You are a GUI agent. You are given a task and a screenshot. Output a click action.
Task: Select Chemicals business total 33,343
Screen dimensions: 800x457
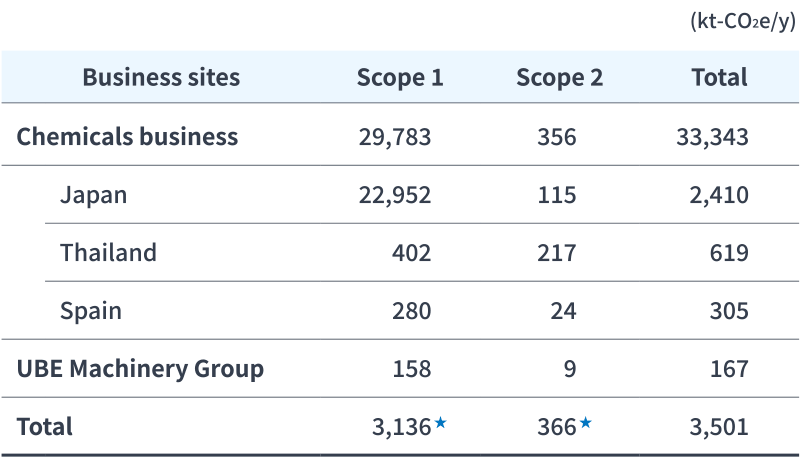[x=713, y=137]
